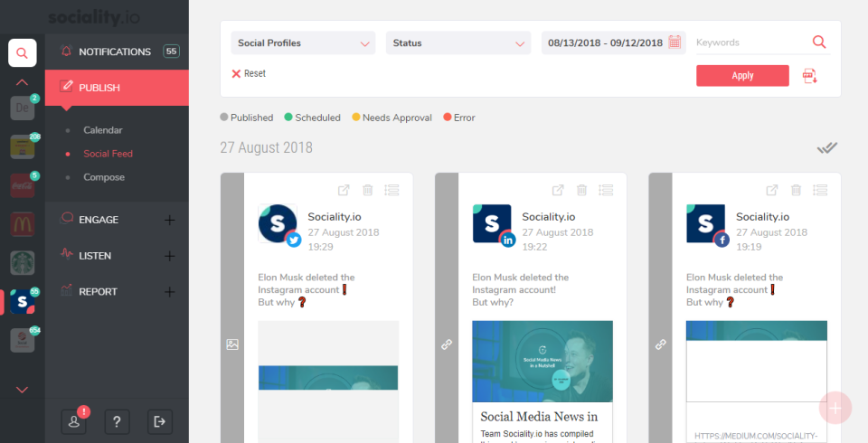Viewport: 868px width, 443px height.
Task: Click the search icon in the left rail
Action: tap(22, 53)
